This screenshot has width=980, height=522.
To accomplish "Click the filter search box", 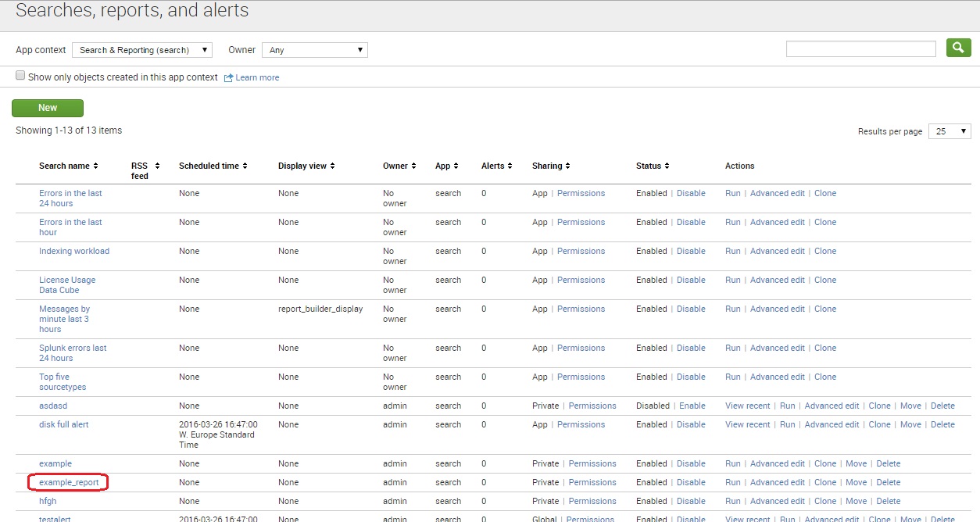I will [x=860, y=48].
